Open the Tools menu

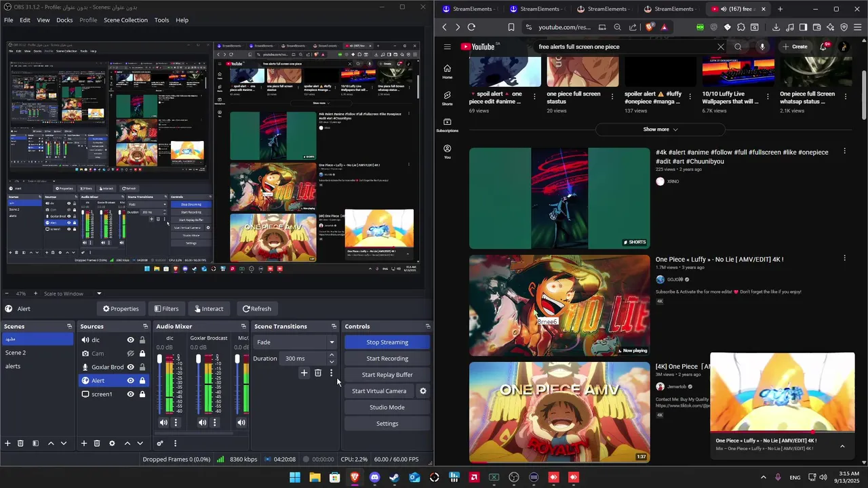(161, 20)
